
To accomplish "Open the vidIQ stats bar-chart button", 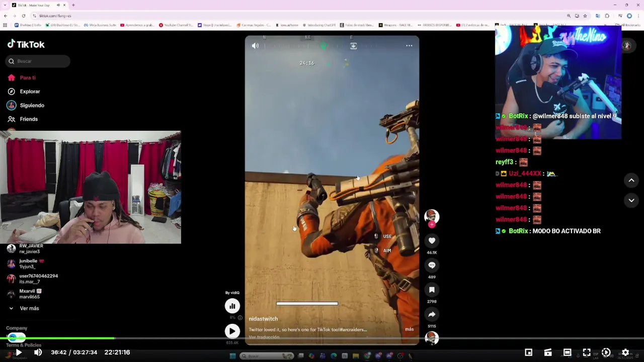I will click(x=232, y=306).
